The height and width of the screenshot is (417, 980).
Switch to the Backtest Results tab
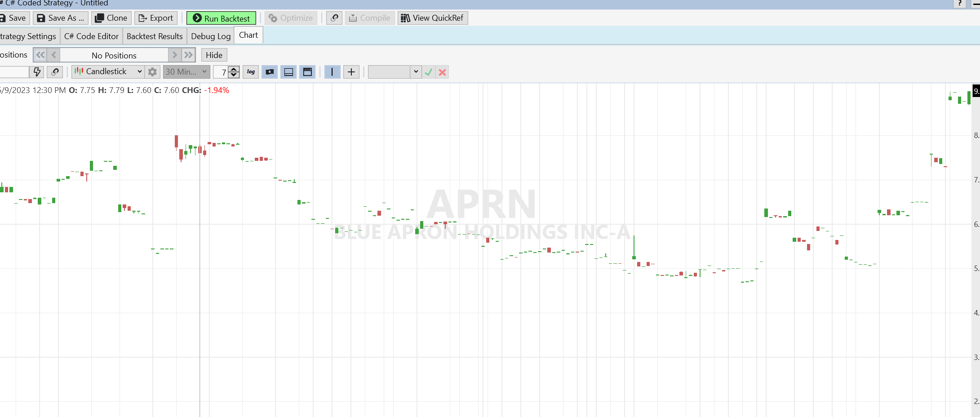(x=155, y=36)
